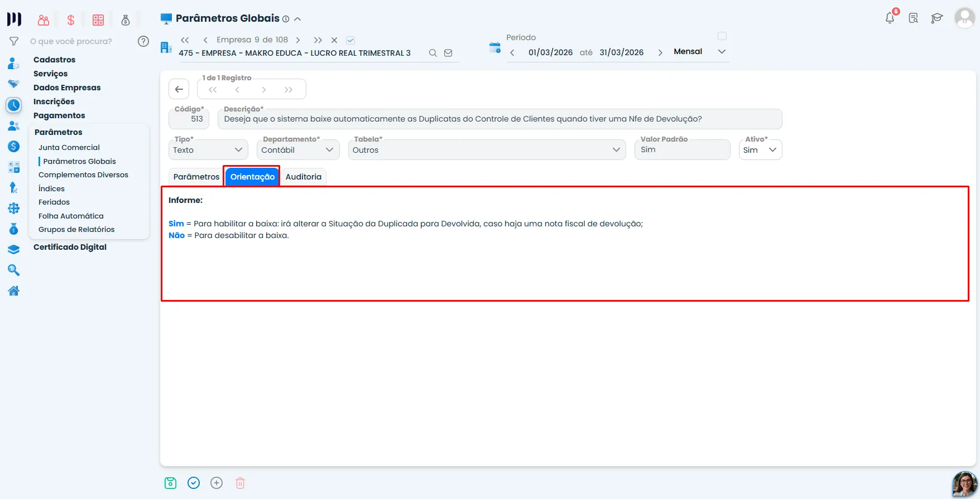Click the help question mark icon

point(143,41)
